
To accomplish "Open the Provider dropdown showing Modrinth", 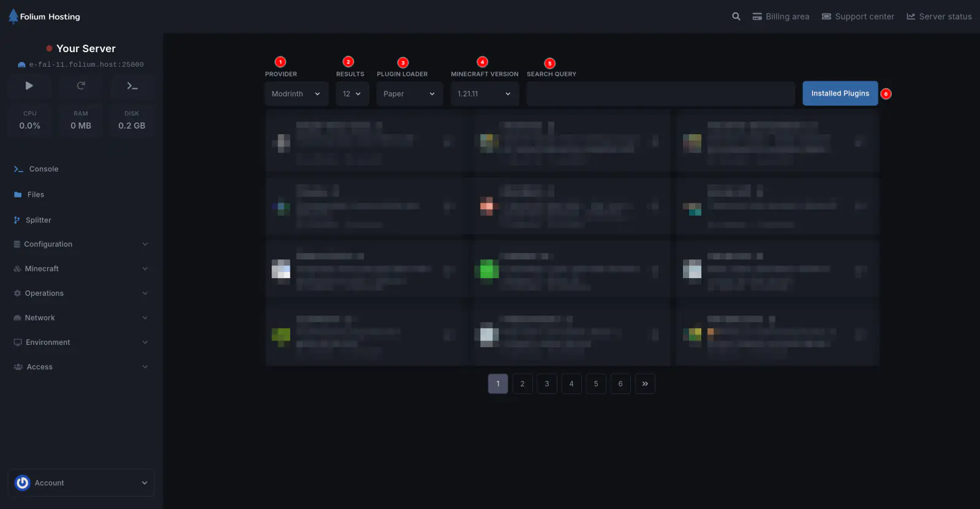I will point(296,94).
